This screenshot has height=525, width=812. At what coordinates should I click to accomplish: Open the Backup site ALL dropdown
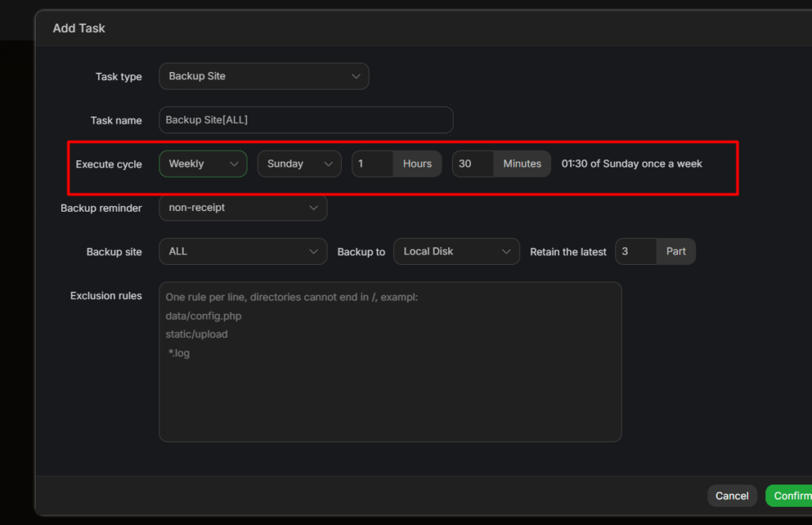coord(243,251)
